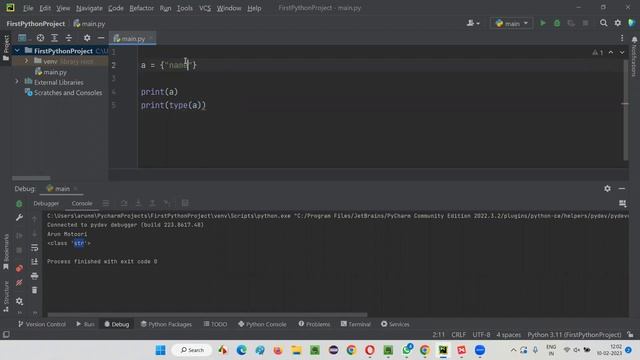Open Windows Start button
Image resolution: width=640 pixels, height=360 pixels.
(161, 350)
